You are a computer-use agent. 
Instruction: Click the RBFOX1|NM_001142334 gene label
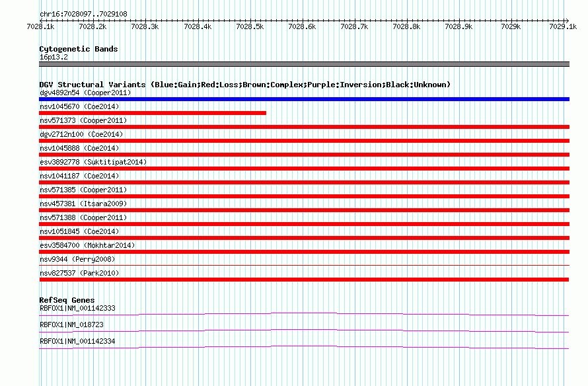pyautogui.click(x=77, y=341)
